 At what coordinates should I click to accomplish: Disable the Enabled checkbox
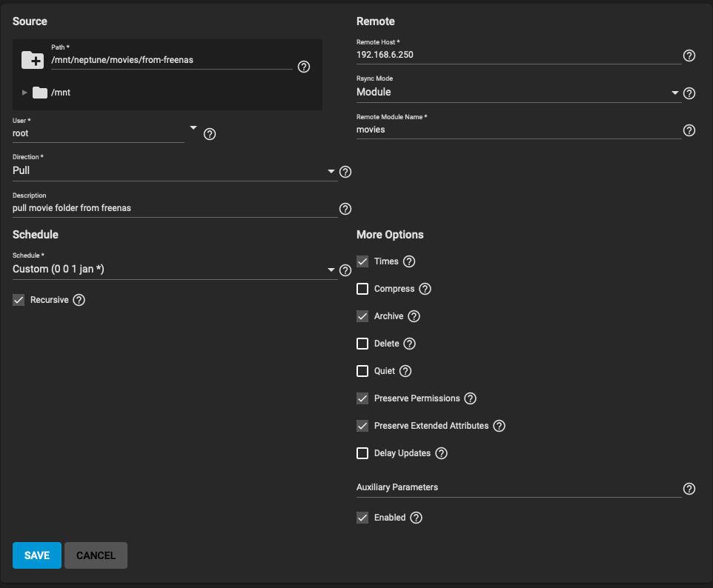pyautogui.click(x=362, y=518)
